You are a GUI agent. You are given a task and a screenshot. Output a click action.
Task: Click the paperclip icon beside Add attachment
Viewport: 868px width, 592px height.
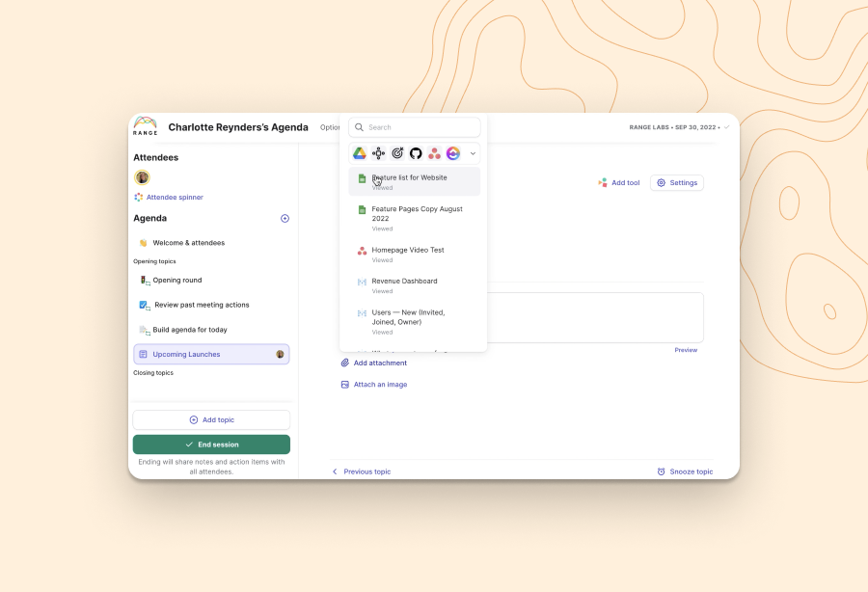tap(345, 363)
